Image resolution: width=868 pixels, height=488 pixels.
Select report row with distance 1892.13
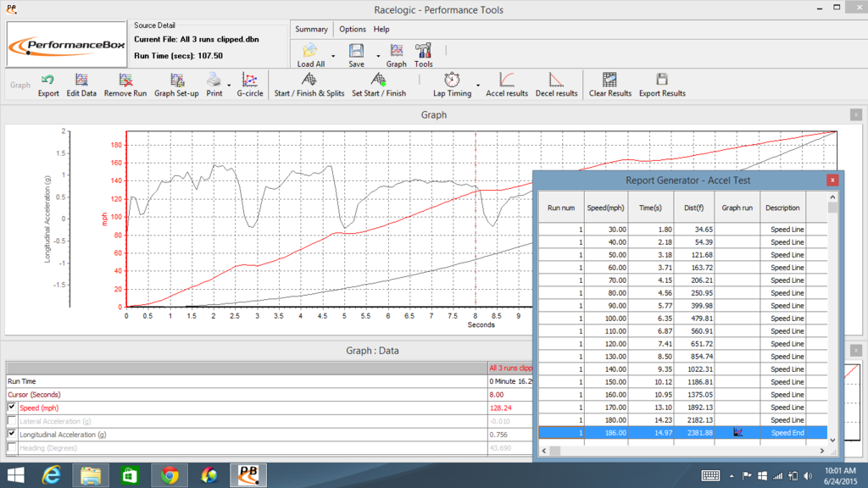click(683, 408)
